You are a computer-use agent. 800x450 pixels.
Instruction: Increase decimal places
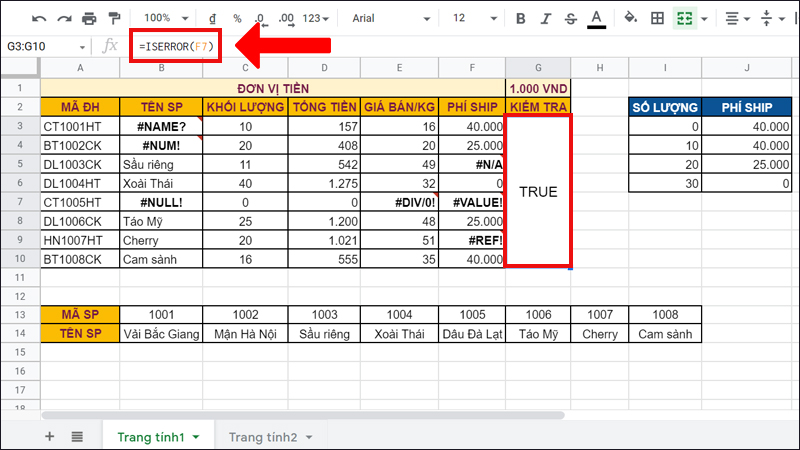[286, 19]
